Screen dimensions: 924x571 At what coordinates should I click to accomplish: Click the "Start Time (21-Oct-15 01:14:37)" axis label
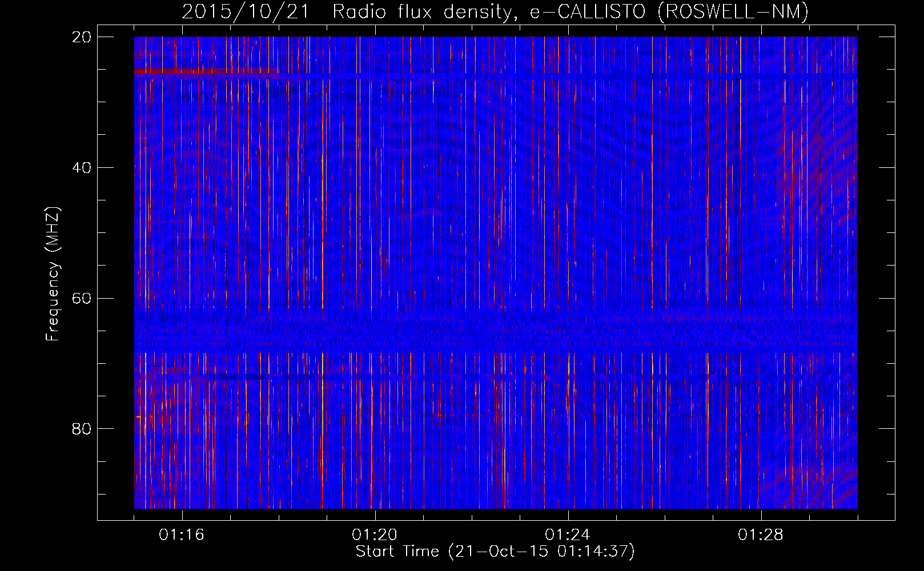pyautogui.click(x=495, y=552)
